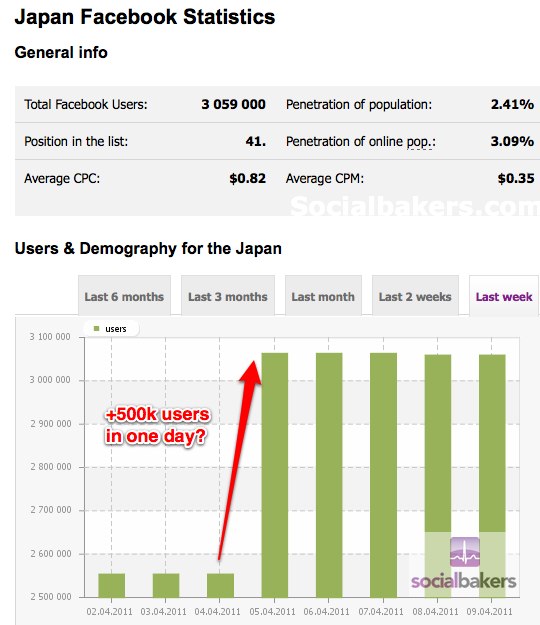This screenshot has height=625, width=540.
Task: Switch to the Last 6 months tab
Action: [124, 296]
